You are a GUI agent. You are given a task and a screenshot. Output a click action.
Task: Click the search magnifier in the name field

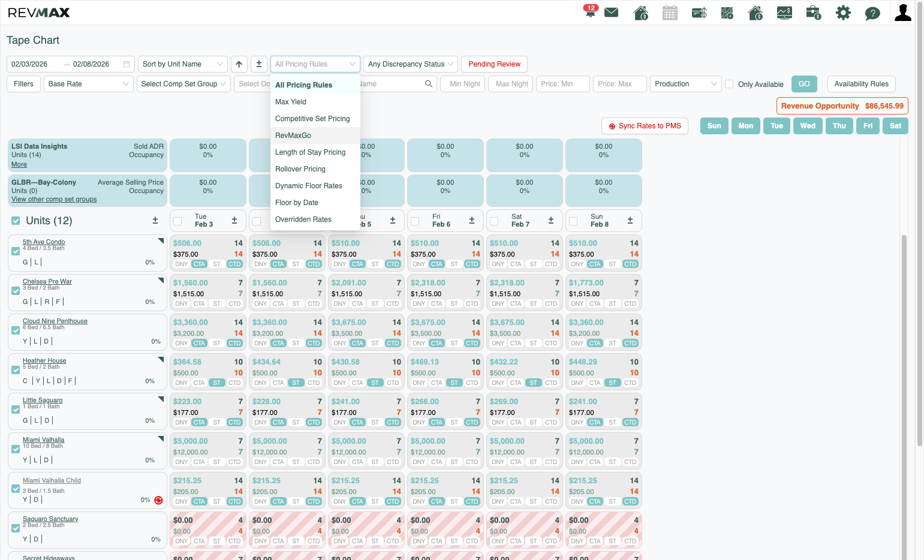(429, 84)
